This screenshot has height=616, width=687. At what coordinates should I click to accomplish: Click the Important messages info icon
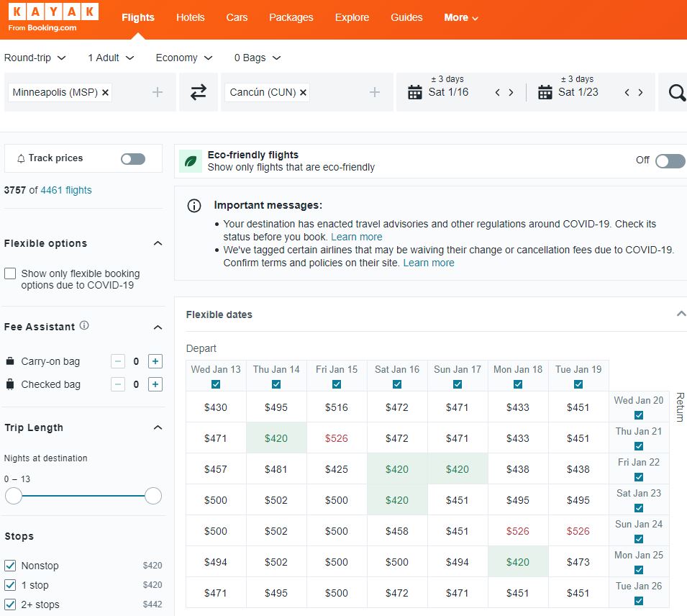coord(194,206)
